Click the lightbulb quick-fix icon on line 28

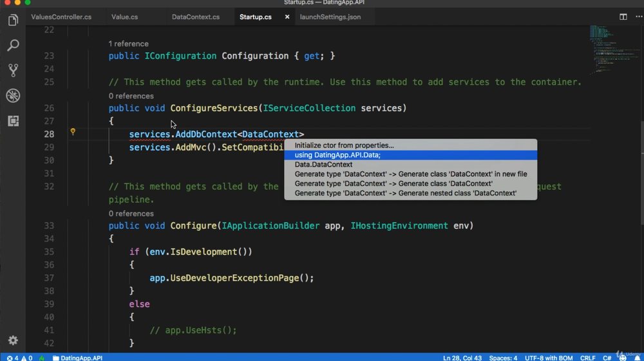(x=73, y=132)
